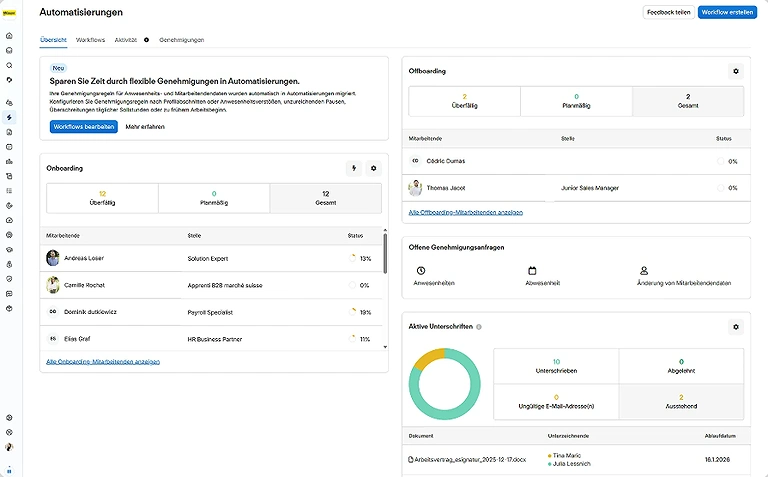
Task: Open the Mehr erfahren link
Action: point(145,126)
